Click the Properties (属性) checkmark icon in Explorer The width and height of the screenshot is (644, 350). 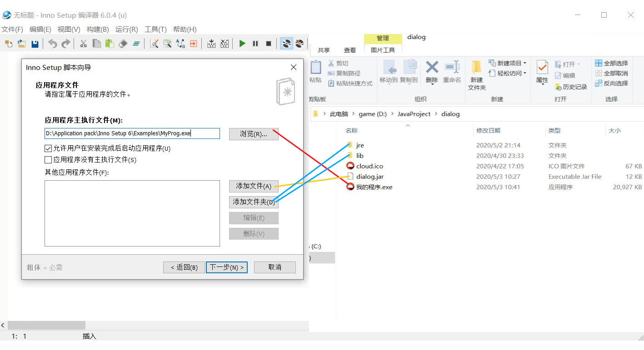pos(542,67)
